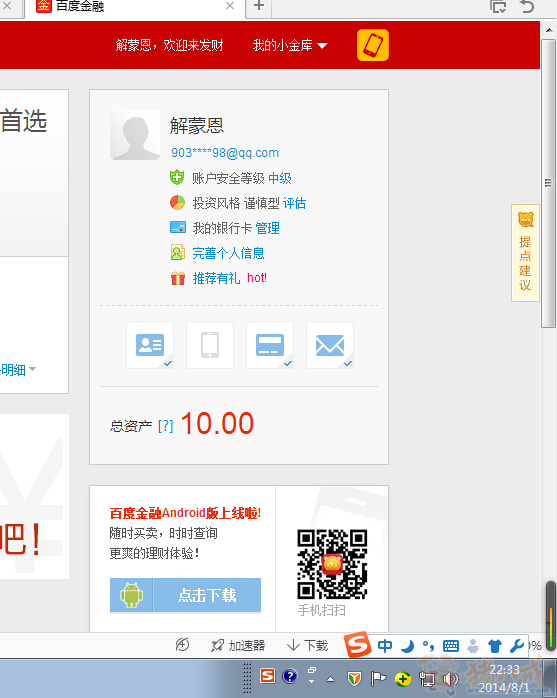Viewport: 557px width, 698px height.
Task: Open the 提点建议 feedback side tab
Action: (525, 253)
